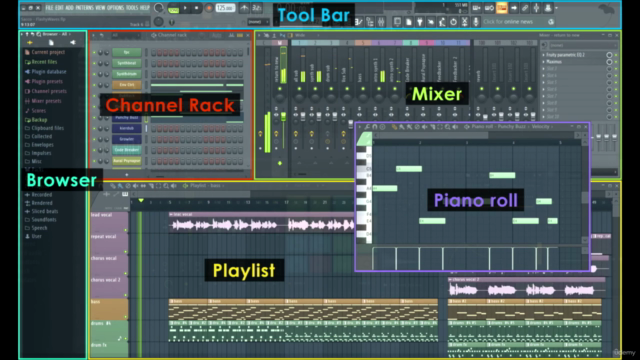640x360 pixels.
Task: Mute the Growler channel via green LED
Action: pyautogui.click(x=94, y=139)
